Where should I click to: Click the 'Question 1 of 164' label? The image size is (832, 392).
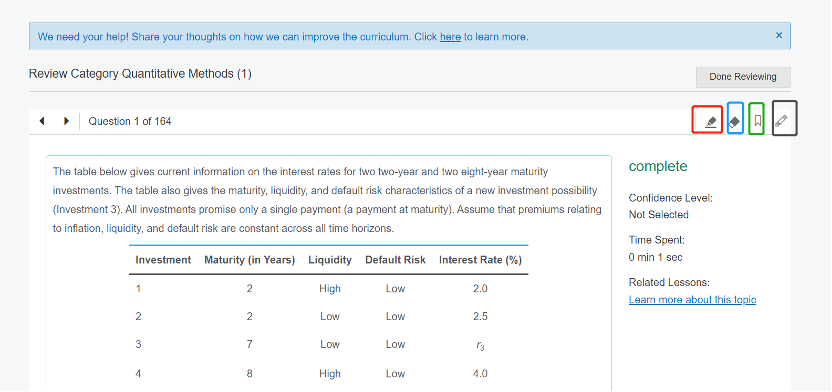tap(130, 121)
